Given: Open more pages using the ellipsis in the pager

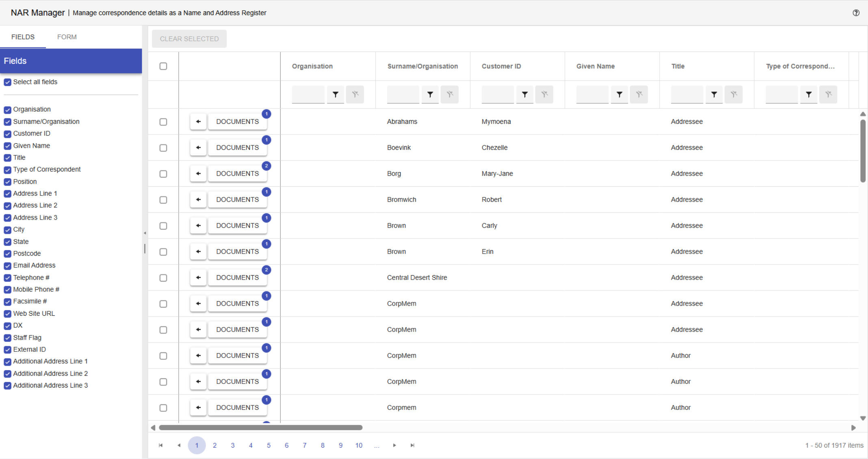Looking at the screenshot, I should [x=377, y=445].
